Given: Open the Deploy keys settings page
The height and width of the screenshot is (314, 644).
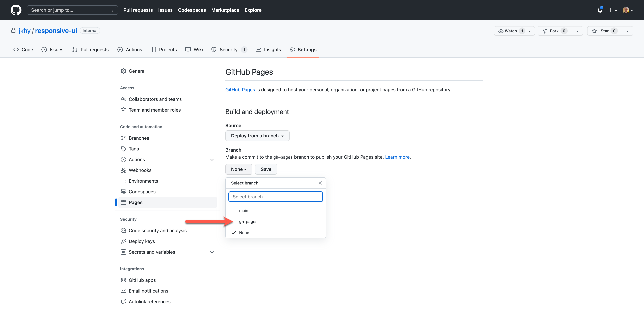Looking at the screenshot, I should pos(142,241).
